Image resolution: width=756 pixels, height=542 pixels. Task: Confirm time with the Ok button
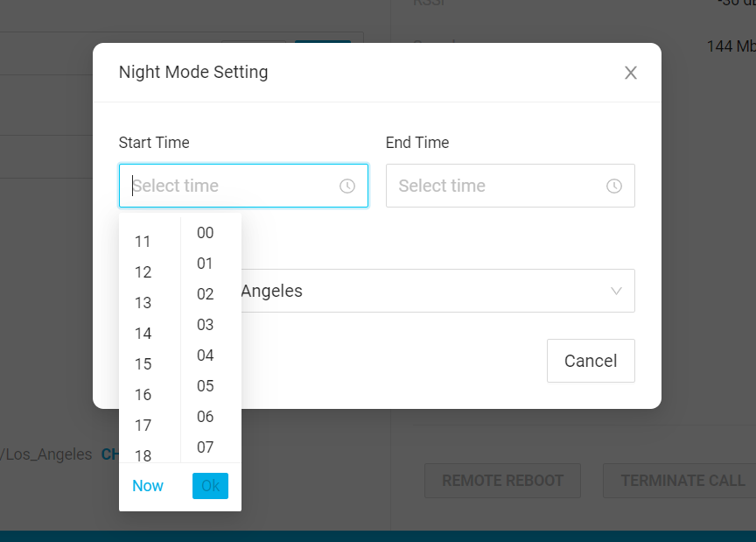(x=210, y=486)
